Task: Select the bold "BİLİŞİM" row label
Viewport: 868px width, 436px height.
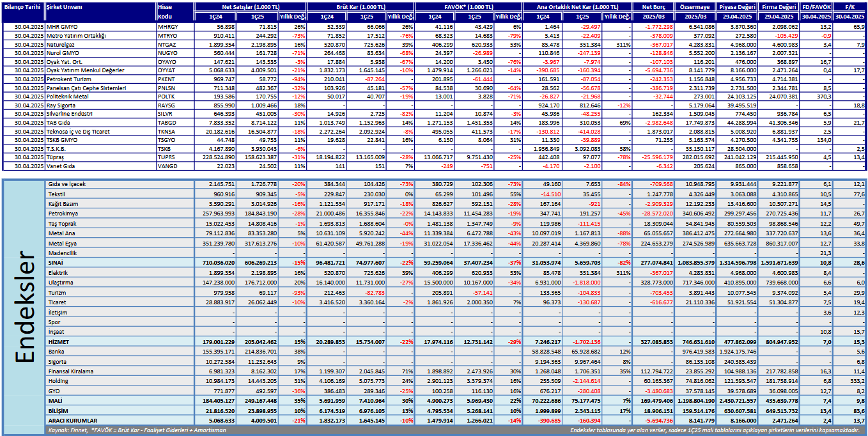Action: 59,410
